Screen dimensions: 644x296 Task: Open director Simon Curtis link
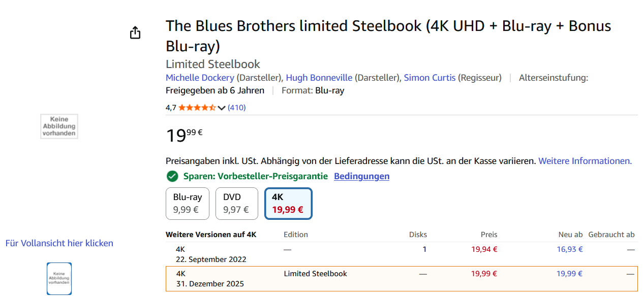[430, 78]
